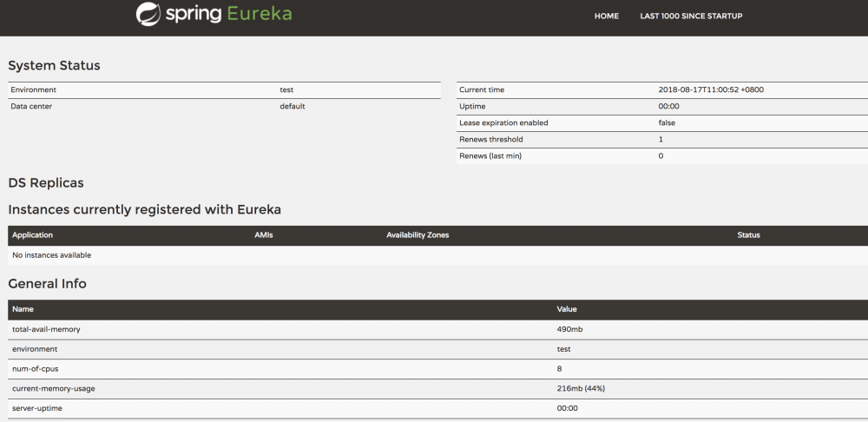Viewport: 868px width, 422px height.
Task: Select the DS Replicas heading
Action: (x=46, y=182)
